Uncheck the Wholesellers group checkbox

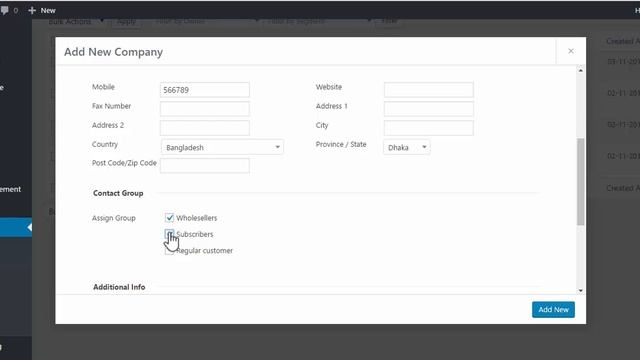click(x=169, y=218)
